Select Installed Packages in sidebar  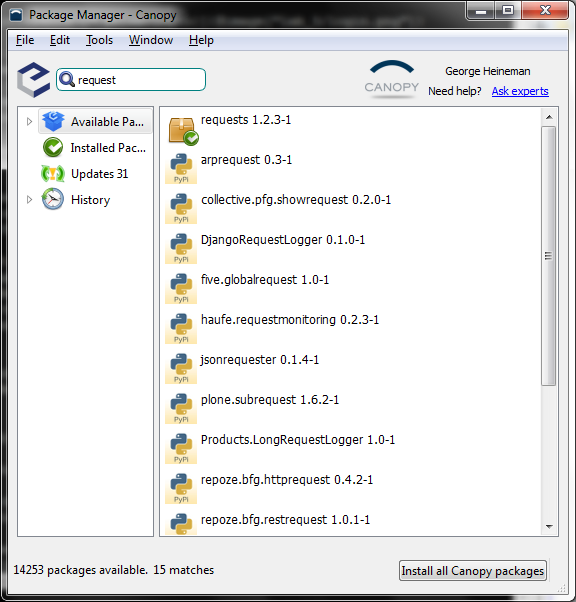94,148
